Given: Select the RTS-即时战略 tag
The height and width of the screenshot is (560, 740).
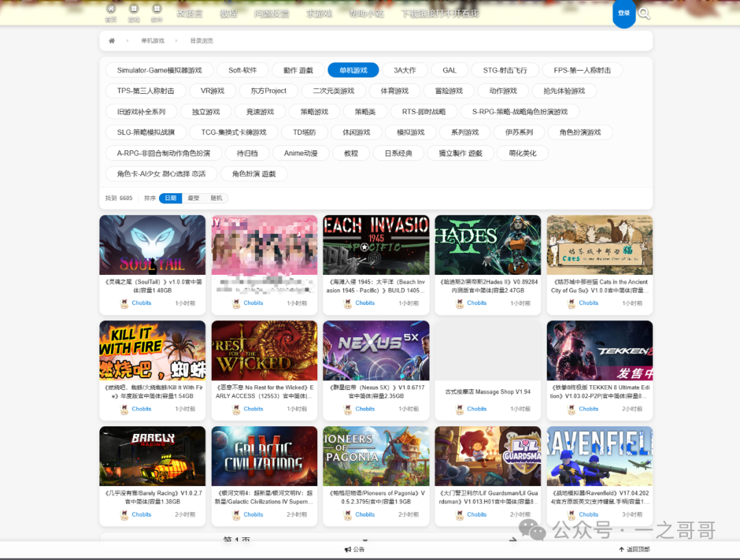Looking at the screenshot, I should [424, 112].
